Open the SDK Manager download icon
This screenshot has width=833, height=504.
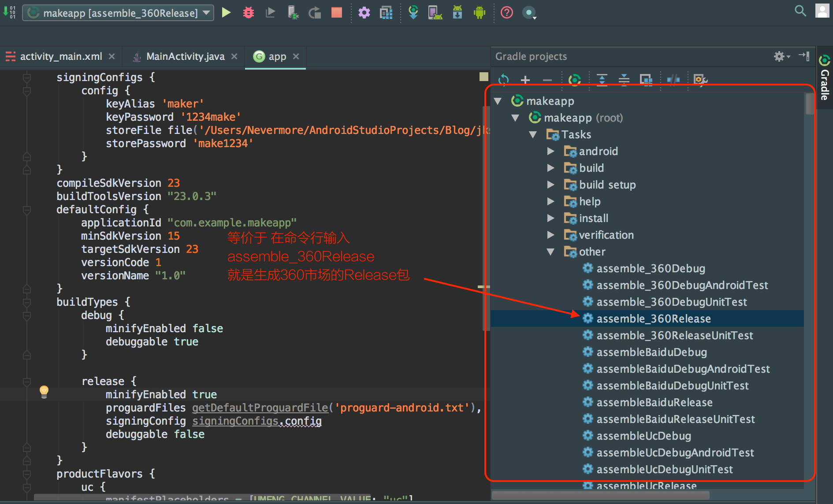point(457,13)
